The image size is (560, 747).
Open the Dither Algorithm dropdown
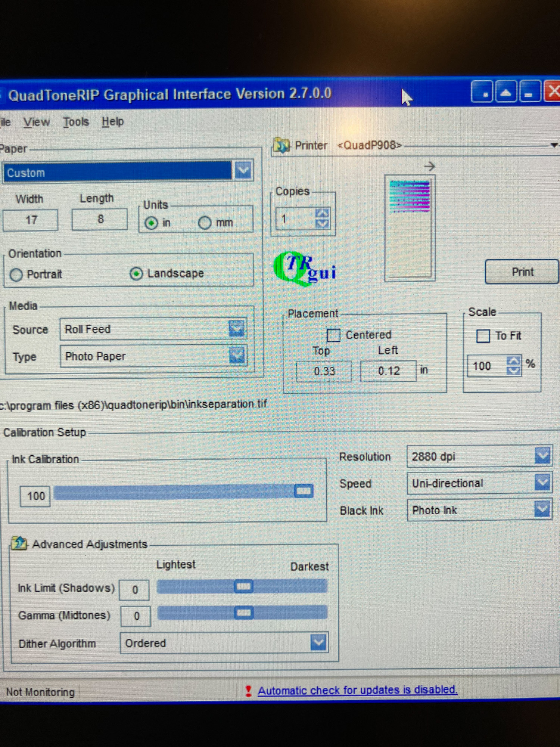[318, 642]
